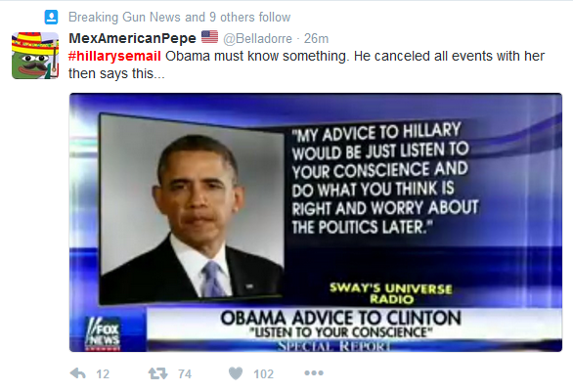Screen dimensions: 573x392
Task: Retweet this post using the retweet icon
Action: (157, 373)
